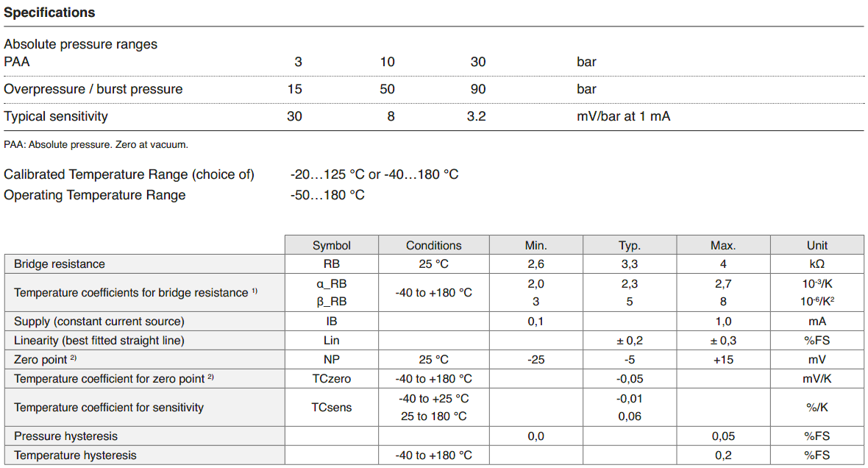
Task: Click the Unit column header
Action: pyautogui.click(x=817, y=245)
